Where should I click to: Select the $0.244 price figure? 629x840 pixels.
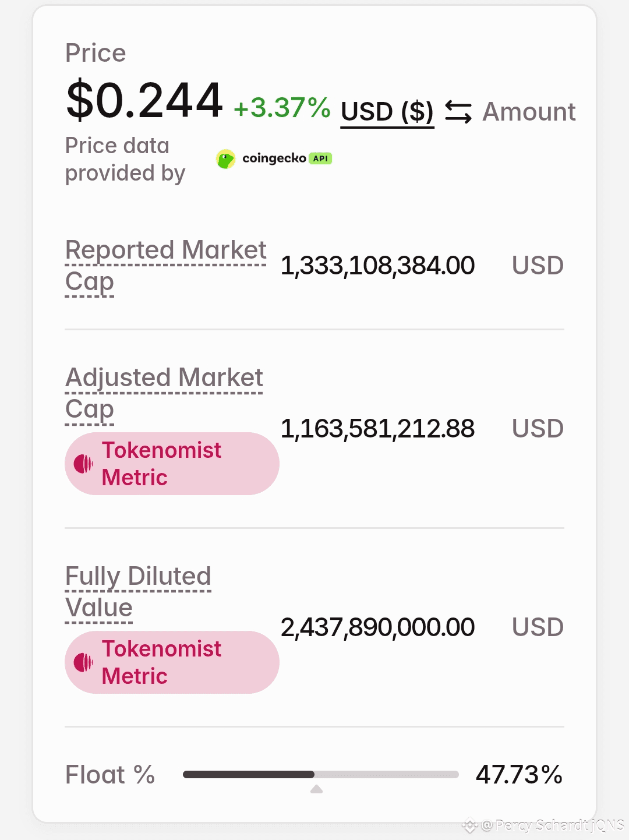pos(144,100)
